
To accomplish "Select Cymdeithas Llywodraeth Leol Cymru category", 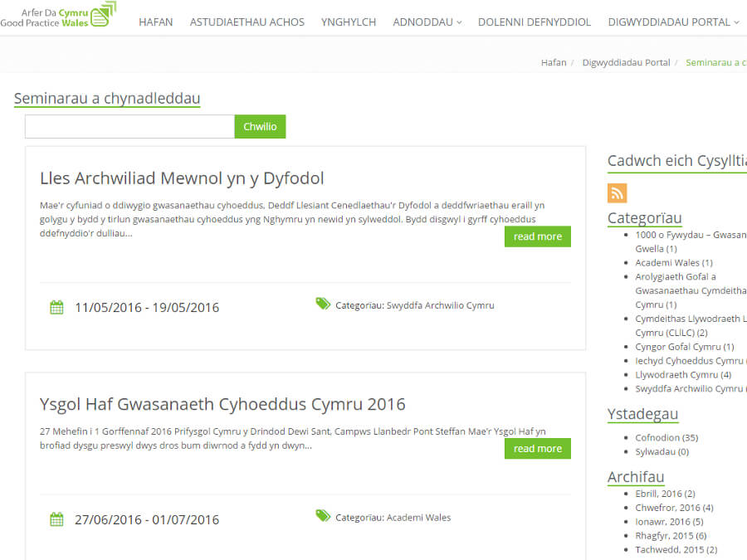I will tap(691, 326).
